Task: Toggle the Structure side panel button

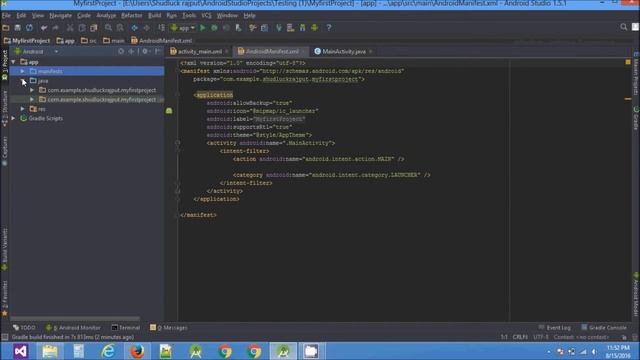Action: pyautogui.click(x=5, y=107)
